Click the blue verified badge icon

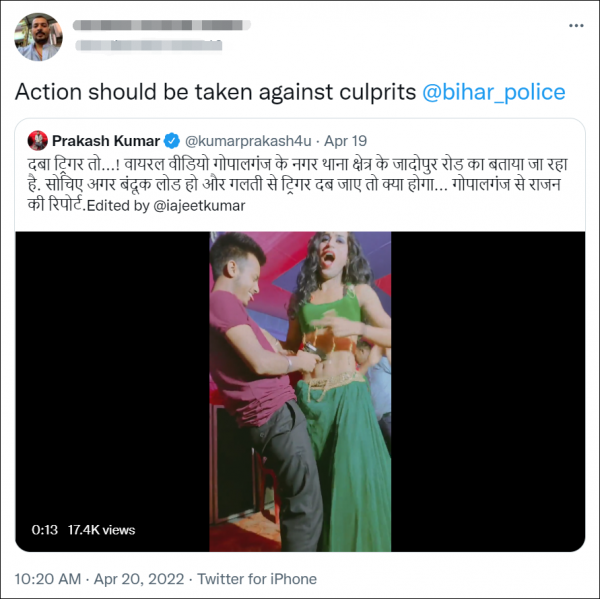point(172,141)
